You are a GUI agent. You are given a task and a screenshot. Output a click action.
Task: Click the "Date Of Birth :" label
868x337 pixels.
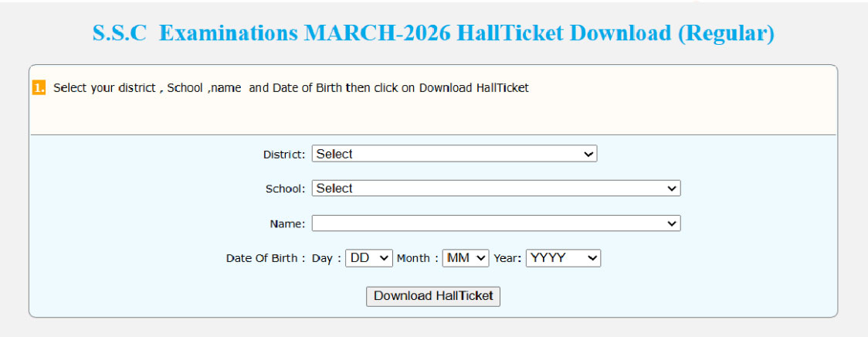(x=266, y=259)
